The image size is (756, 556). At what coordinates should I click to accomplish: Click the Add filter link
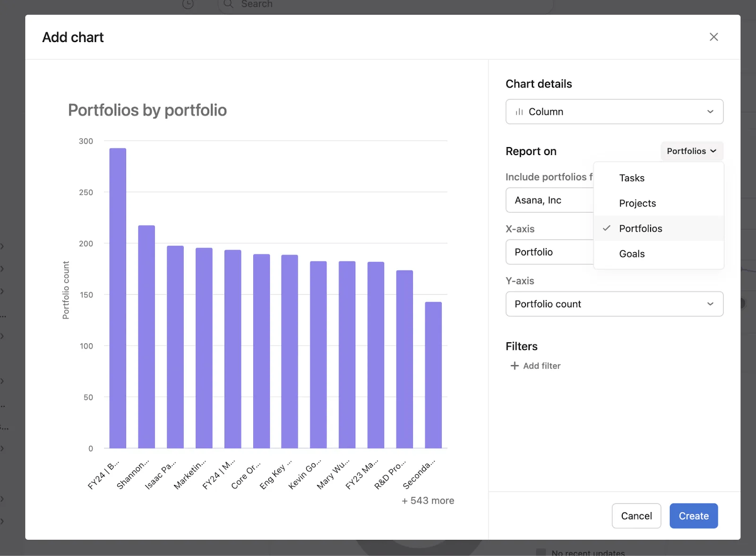[541, 365]
